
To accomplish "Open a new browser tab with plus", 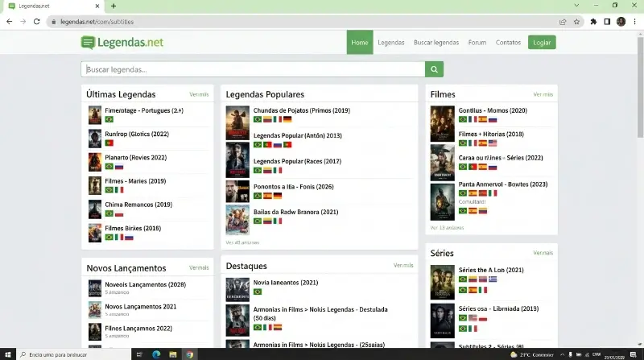I will (114, 6).
